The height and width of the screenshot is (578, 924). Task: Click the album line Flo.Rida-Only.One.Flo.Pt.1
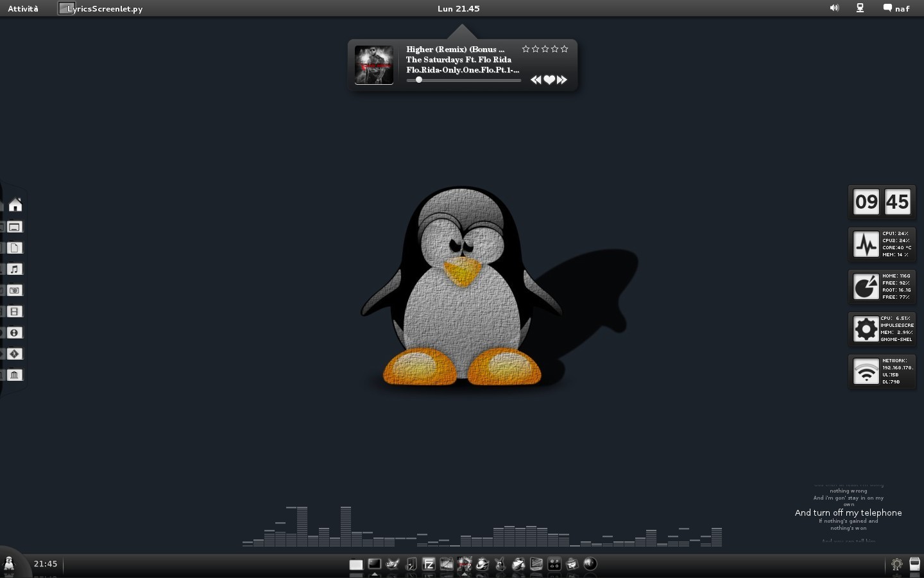point(463,70)
